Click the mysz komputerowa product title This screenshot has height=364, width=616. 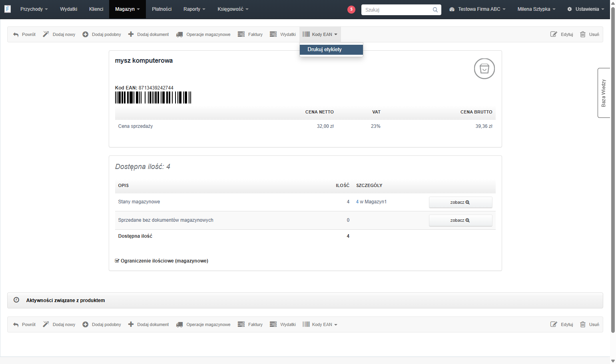point(144,61)
